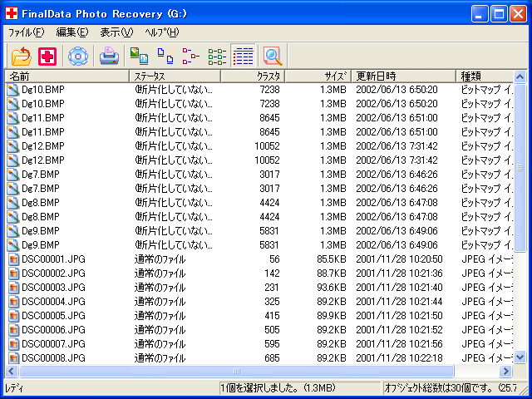Click the cluster value 231
The image size is (532, 399).
[x=272, y=288]
